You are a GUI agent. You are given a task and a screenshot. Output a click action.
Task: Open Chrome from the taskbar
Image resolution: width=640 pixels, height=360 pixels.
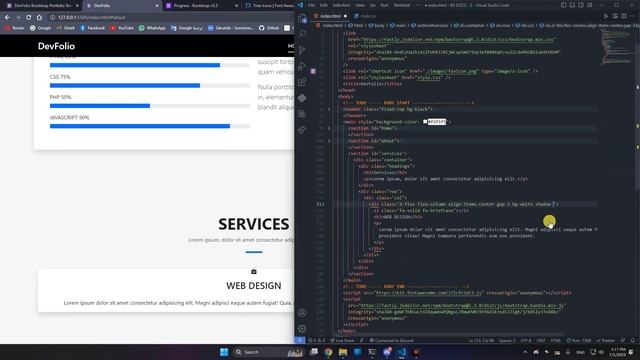tap(328, 352)
